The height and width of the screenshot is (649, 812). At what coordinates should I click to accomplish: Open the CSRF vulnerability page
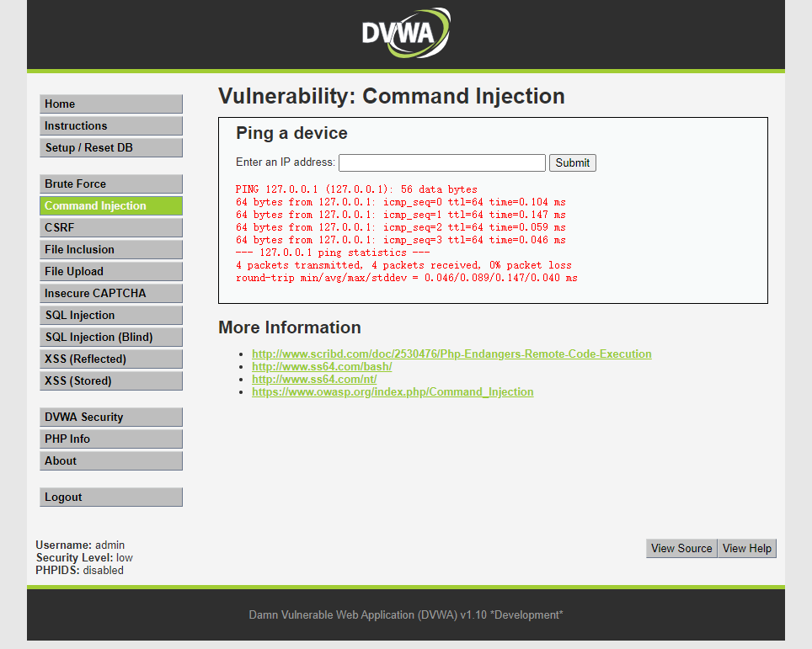(x=110, y=228)
